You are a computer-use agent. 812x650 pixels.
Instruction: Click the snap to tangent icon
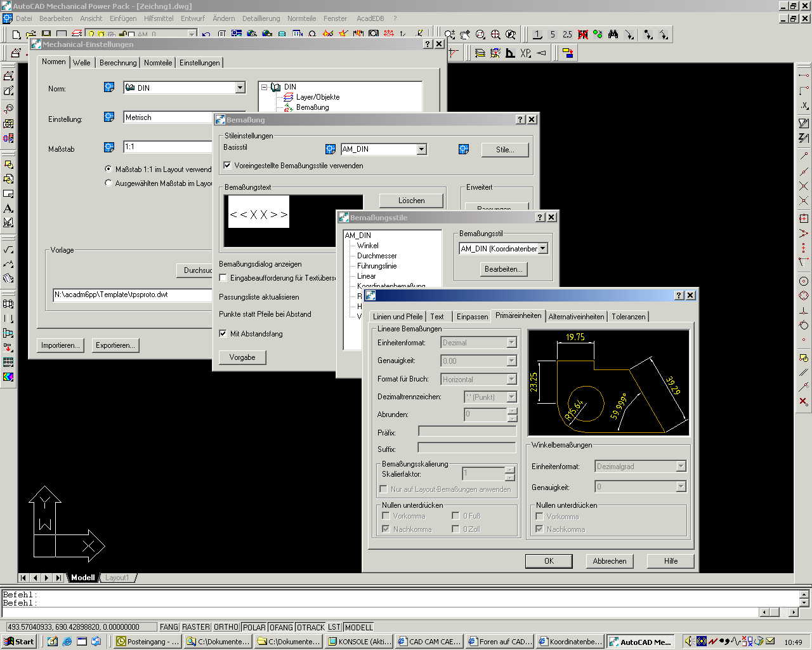[804, 326]
